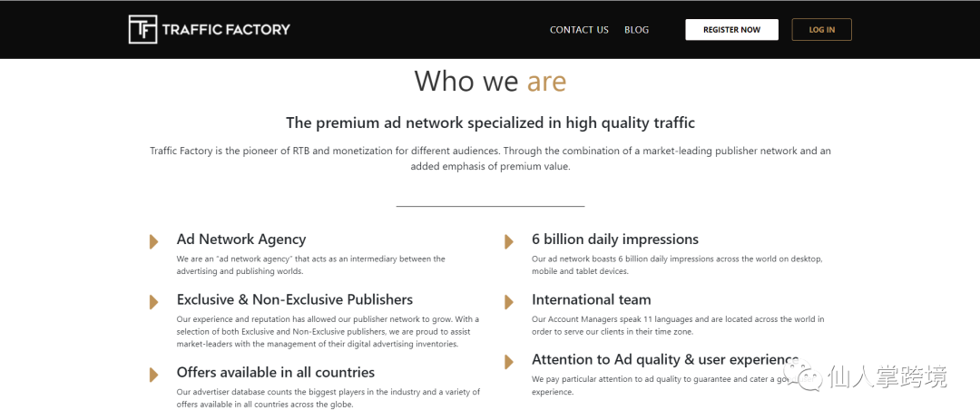Select the 6 billion daily impressions heading
The height and width of the screenshot is (420, 980).
pos(615,239)
